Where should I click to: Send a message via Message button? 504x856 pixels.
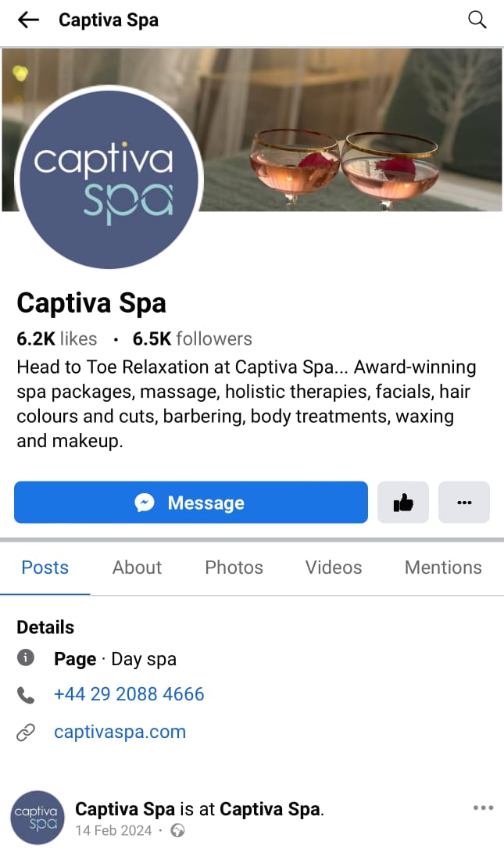[x=191, y=502]
